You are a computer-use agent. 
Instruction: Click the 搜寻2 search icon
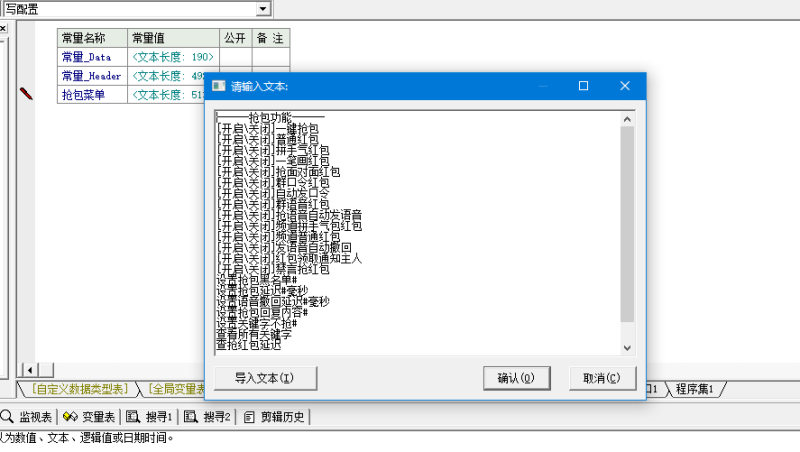click(191, 417)
